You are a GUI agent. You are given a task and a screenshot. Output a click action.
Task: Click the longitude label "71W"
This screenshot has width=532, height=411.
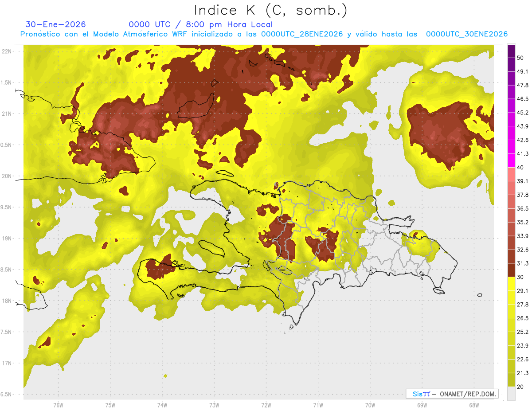(318, 406)
